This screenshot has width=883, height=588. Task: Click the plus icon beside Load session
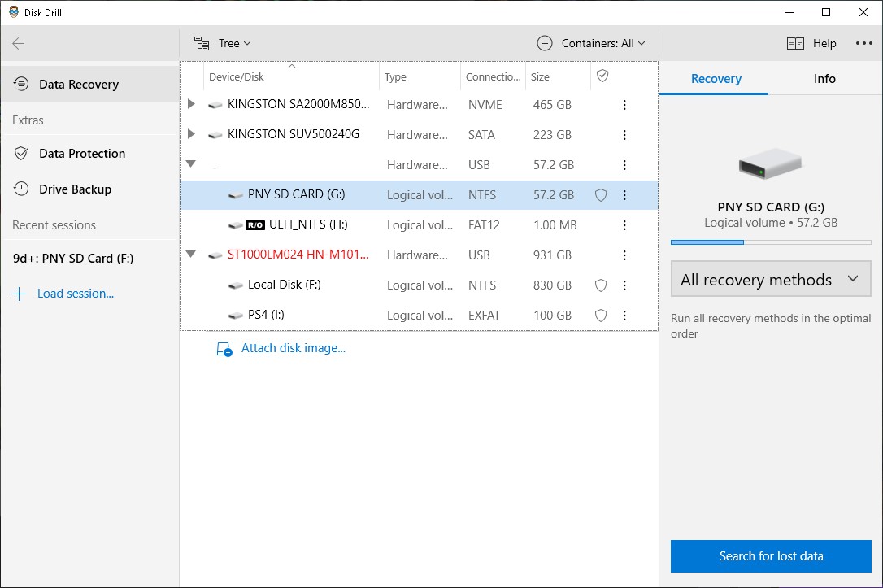pyautogui.click(x=20, y=294)
